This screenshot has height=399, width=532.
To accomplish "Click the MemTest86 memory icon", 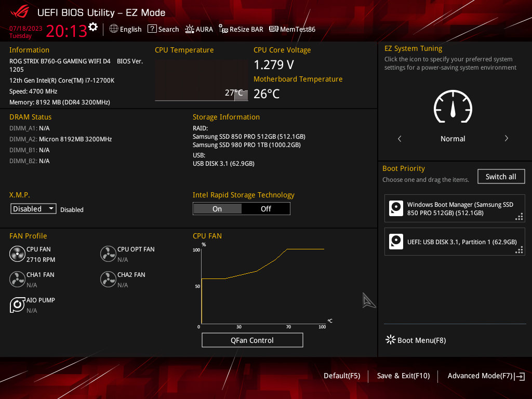I will [x=273, y=29].
